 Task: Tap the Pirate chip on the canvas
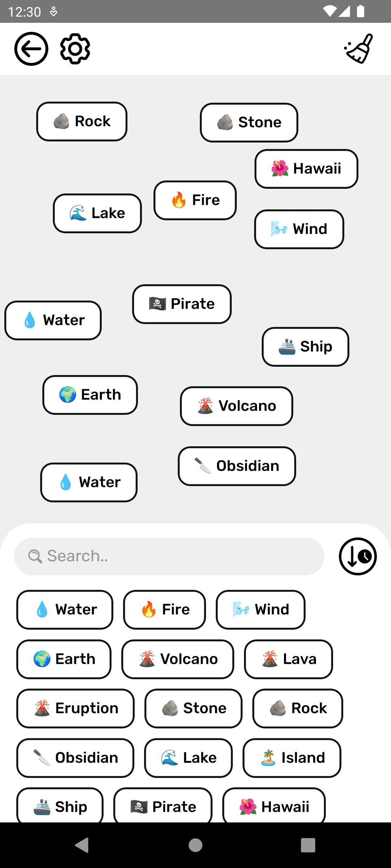pyautogui.click(x=182, y=304)
